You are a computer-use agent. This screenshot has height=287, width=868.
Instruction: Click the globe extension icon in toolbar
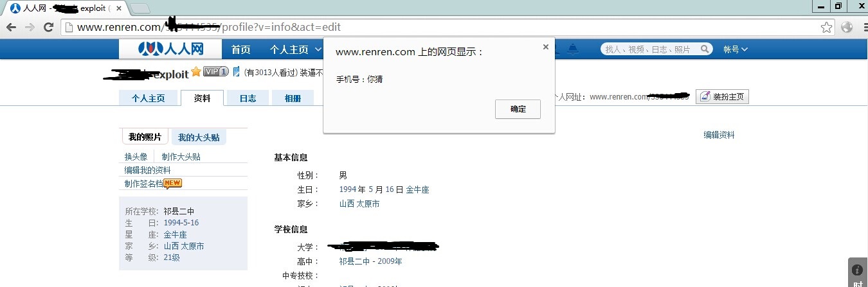pyautogui.click(x=847, y=27)
